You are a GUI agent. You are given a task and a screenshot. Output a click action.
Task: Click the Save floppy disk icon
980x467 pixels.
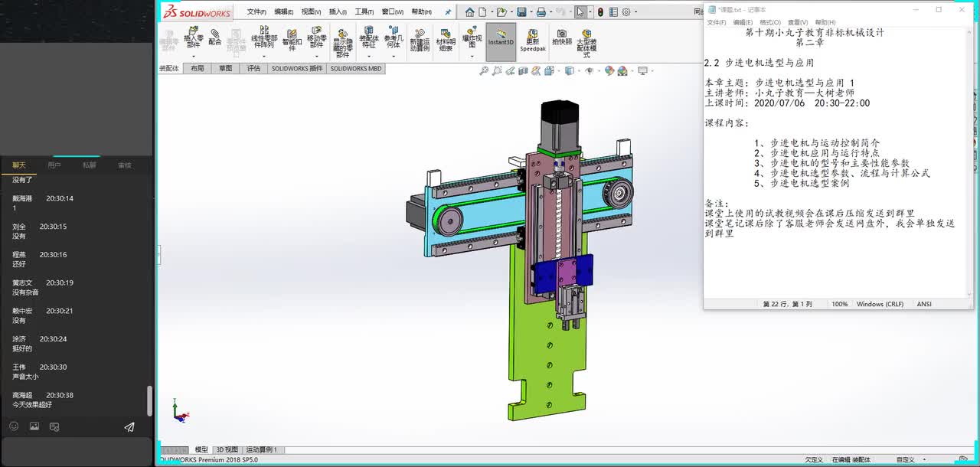click(521, 11)
